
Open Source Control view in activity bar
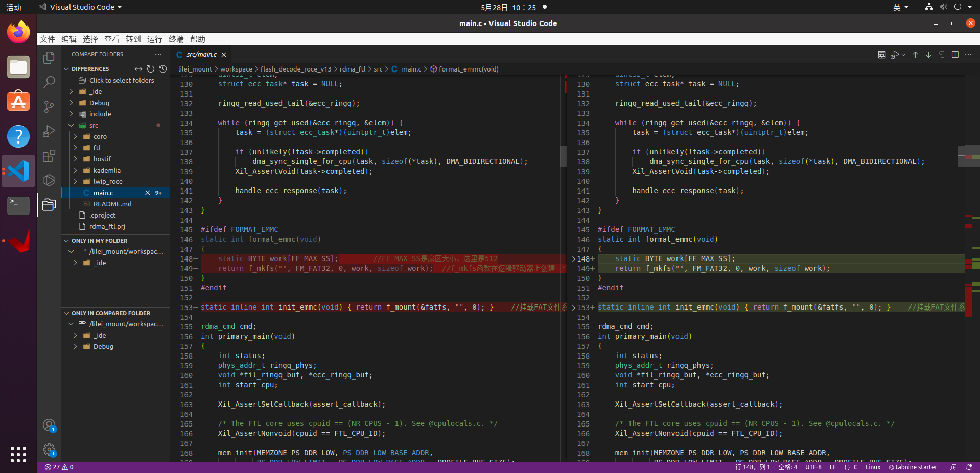coord(49,106)
